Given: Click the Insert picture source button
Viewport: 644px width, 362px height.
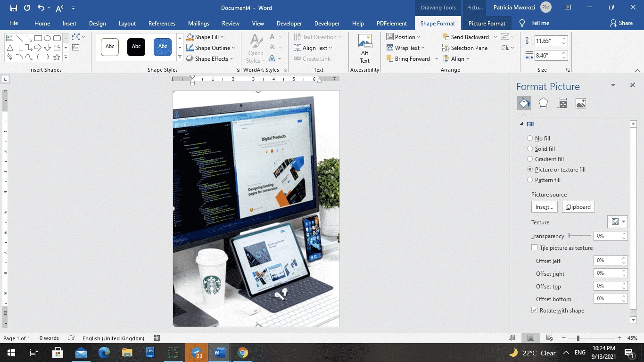Looking at the screenshot, I should pyautogui.click(x=545, y=206).
